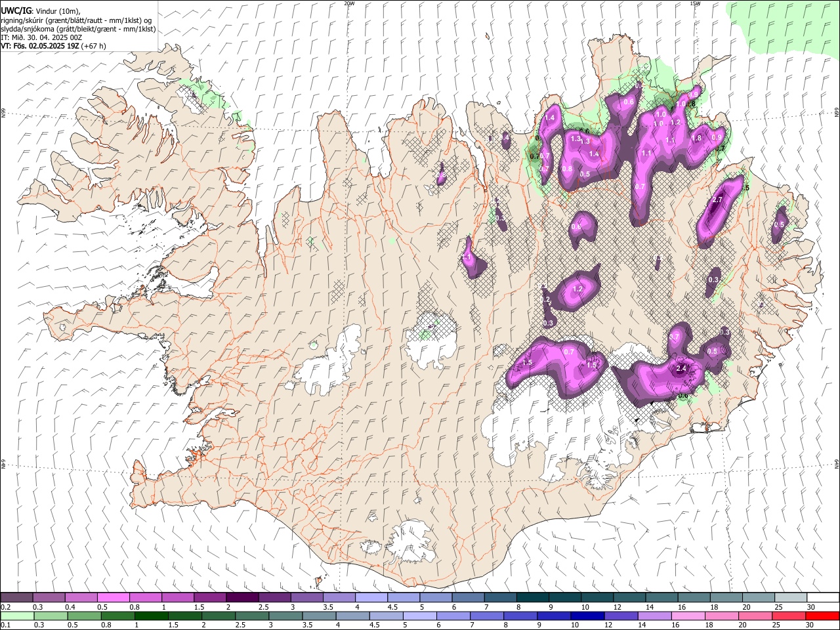Click the snow legend swatch between 1.5 and 2
840x630 pixels.
210,598
